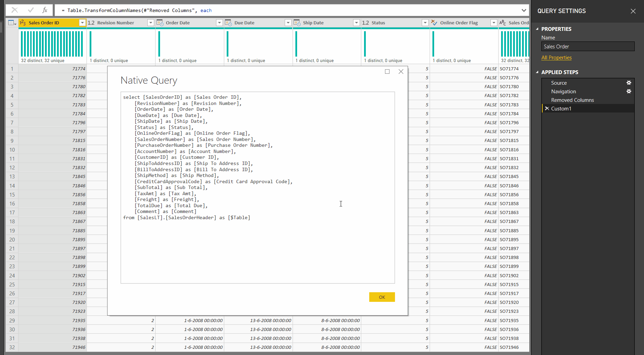
Task: Click the date/time type icon on Order Date
Action: (x=160, y=22)
